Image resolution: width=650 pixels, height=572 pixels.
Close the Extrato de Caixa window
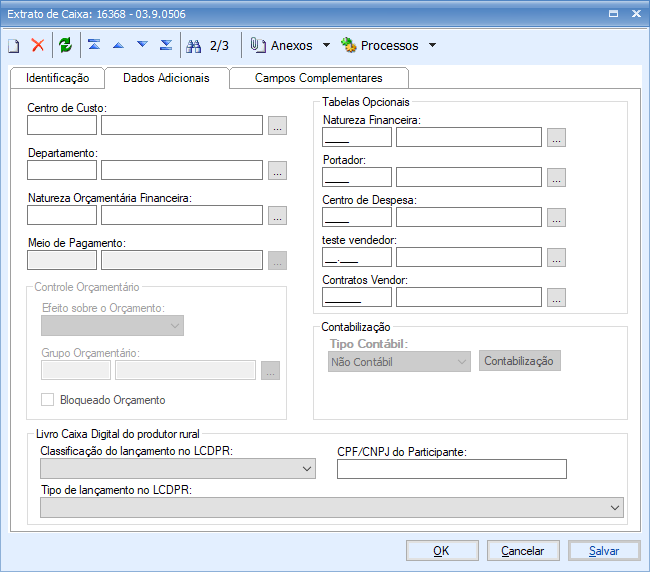[636, 14]
